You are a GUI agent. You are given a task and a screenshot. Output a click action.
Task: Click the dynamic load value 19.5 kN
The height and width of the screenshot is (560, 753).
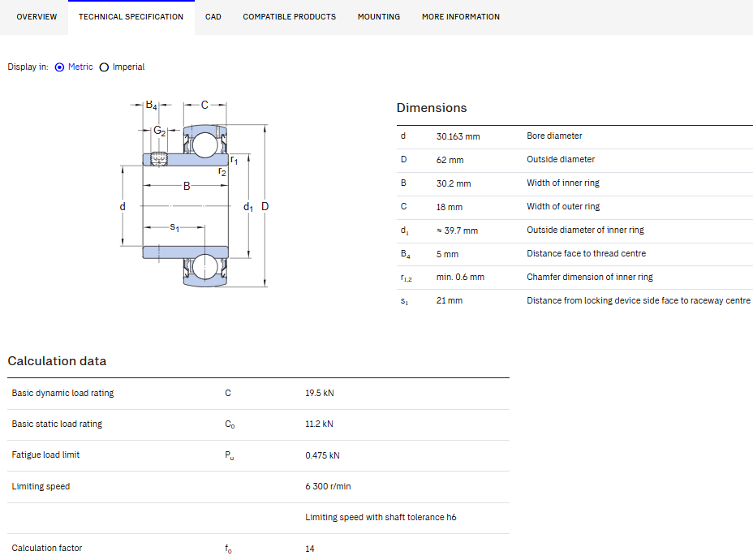(x=320, y=394)
